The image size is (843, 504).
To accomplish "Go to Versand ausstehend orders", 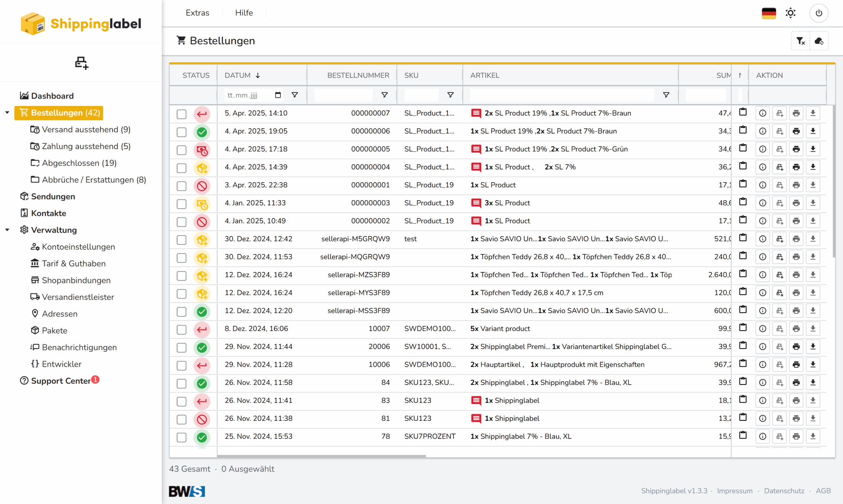I will pyautogui.click(x=86, y=130).
